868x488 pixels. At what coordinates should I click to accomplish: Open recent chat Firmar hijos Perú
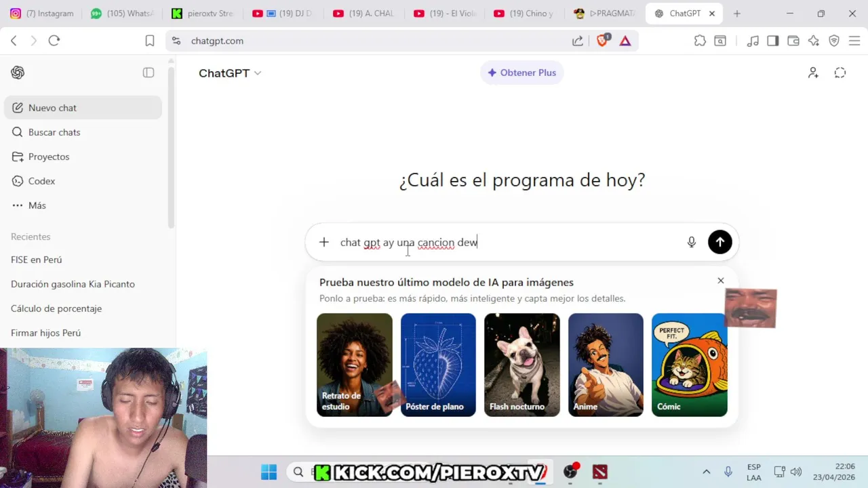point(83,333)
